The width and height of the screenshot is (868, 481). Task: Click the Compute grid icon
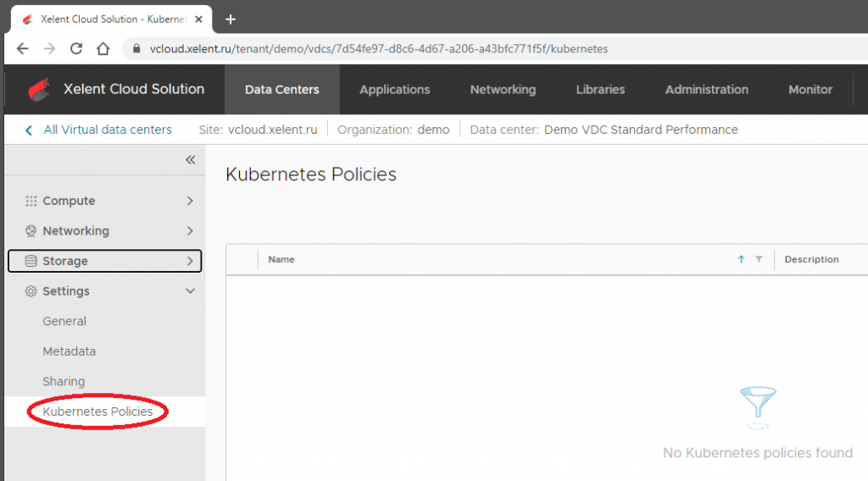pyautogui.click(x=31, y=201)
